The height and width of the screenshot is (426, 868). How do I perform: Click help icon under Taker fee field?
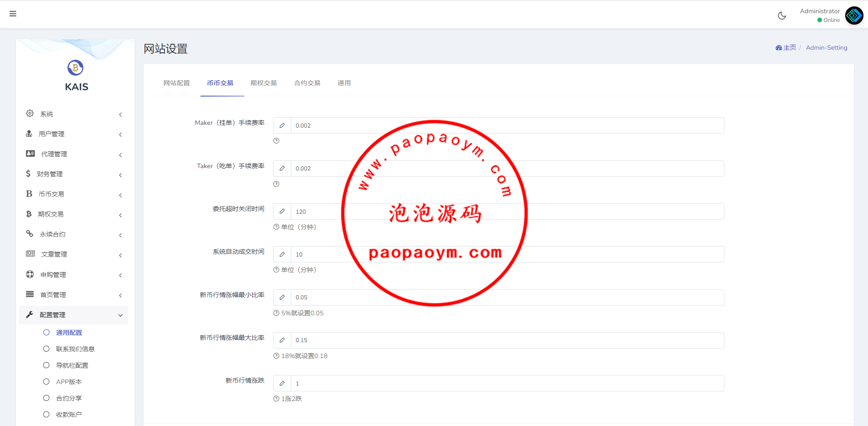[276, 184]
